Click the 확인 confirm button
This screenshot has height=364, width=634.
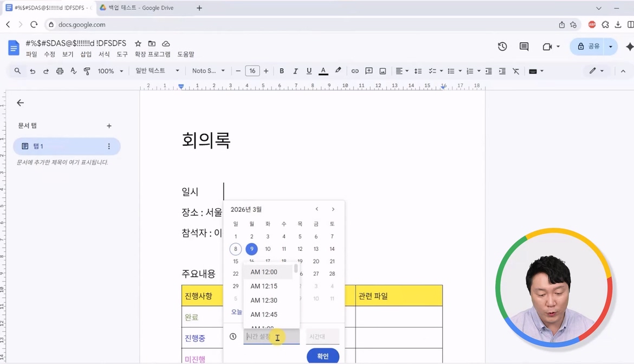coord(322,356)
